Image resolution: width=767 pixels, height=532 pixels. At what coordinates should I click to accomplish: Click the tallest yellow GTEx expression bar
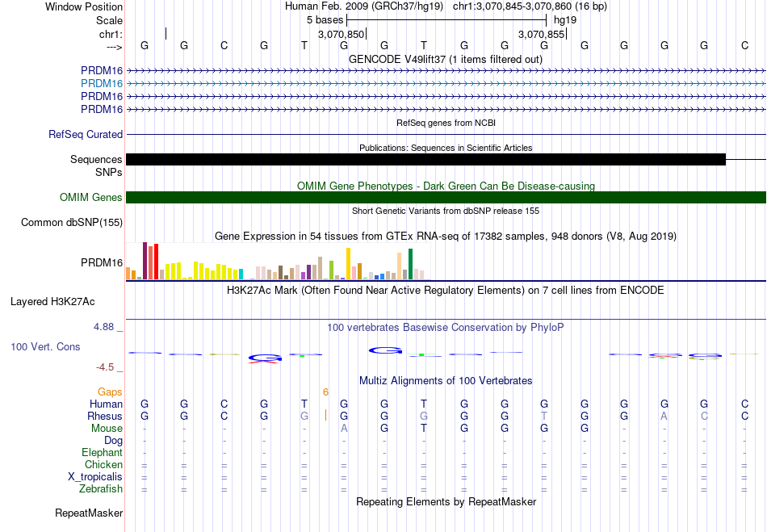348,263
